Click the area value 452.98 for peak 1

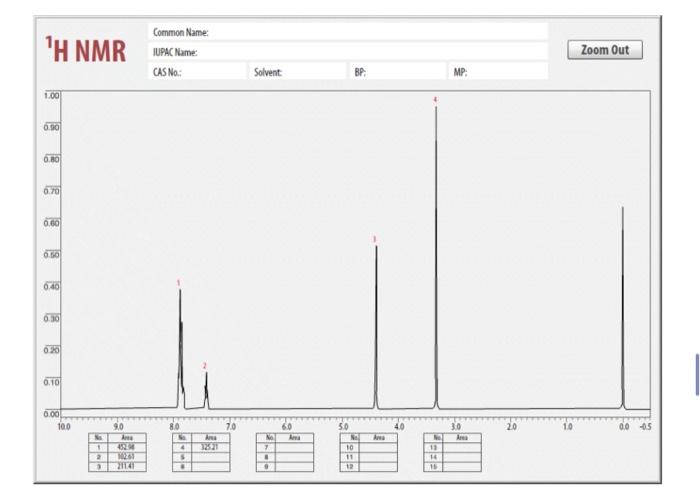click(127, 447)
